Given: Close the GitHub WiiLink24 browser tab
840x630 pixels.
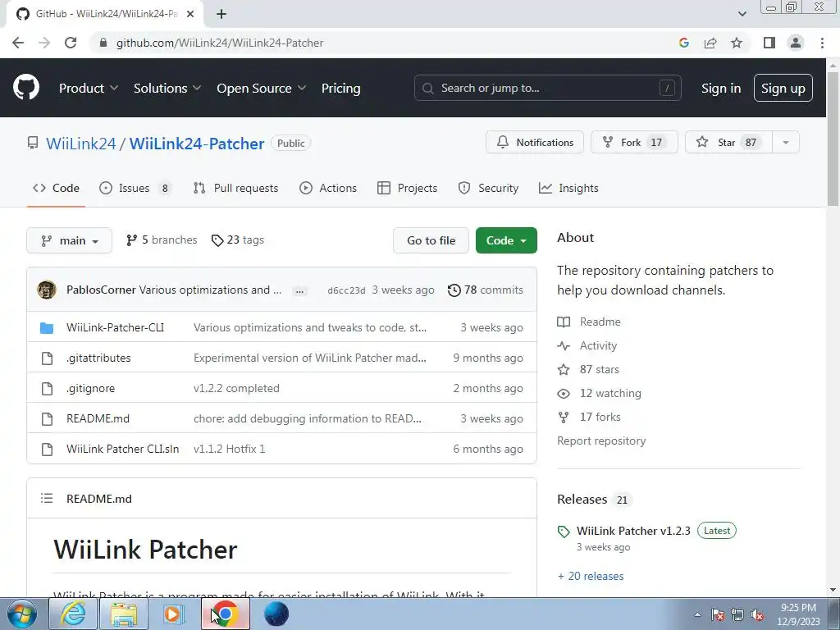Looking at the screenshot, I should click(190, 14).
